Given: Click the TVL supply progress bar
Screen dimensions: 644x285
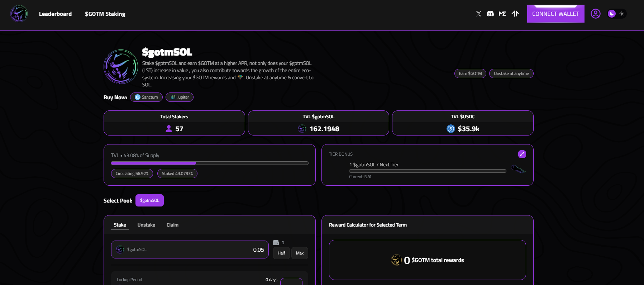Looking at the screenshot, I should point(209,163).
